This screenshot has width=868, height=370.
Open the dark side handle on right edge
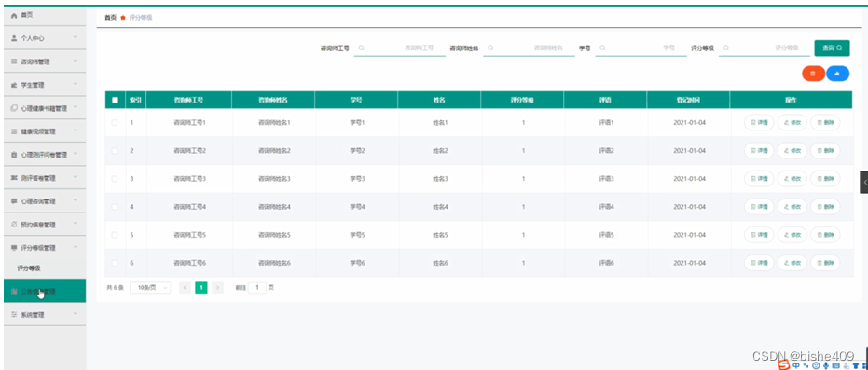point(863,182)
